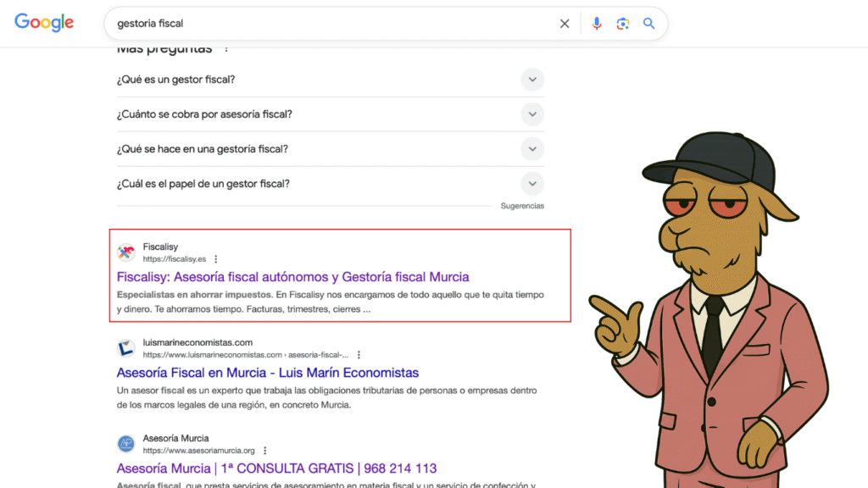Click the Sugerencias feedback link
The width and height of the screenshot is (868, 488).
point(522,206)
